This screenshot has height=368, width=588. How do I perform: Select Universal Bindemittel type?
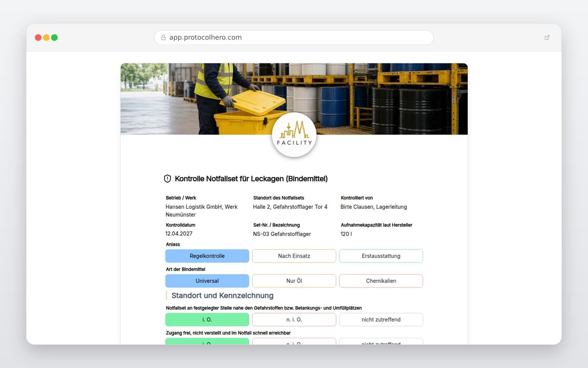point(207,281)
